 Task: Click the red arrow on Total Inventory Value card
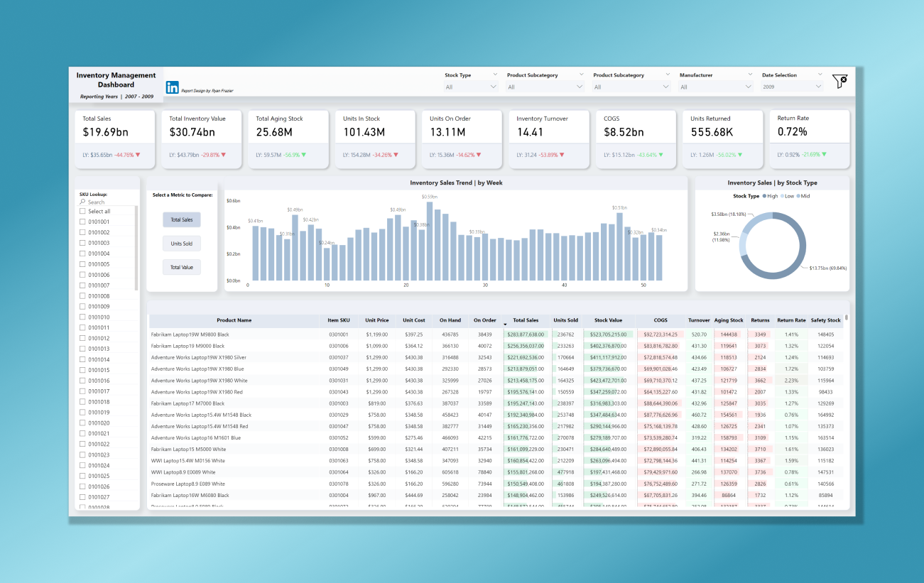coord(224,154)
